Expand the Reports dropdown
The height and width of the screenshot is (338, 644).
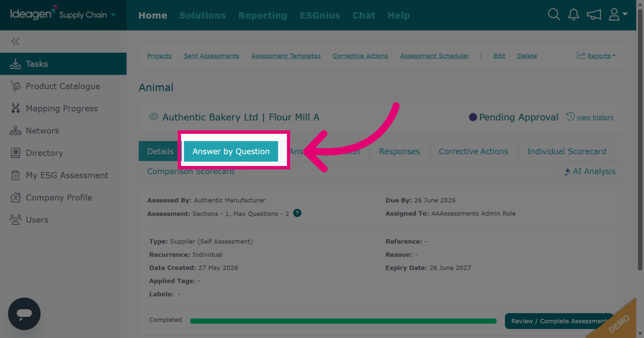(596, 56)
